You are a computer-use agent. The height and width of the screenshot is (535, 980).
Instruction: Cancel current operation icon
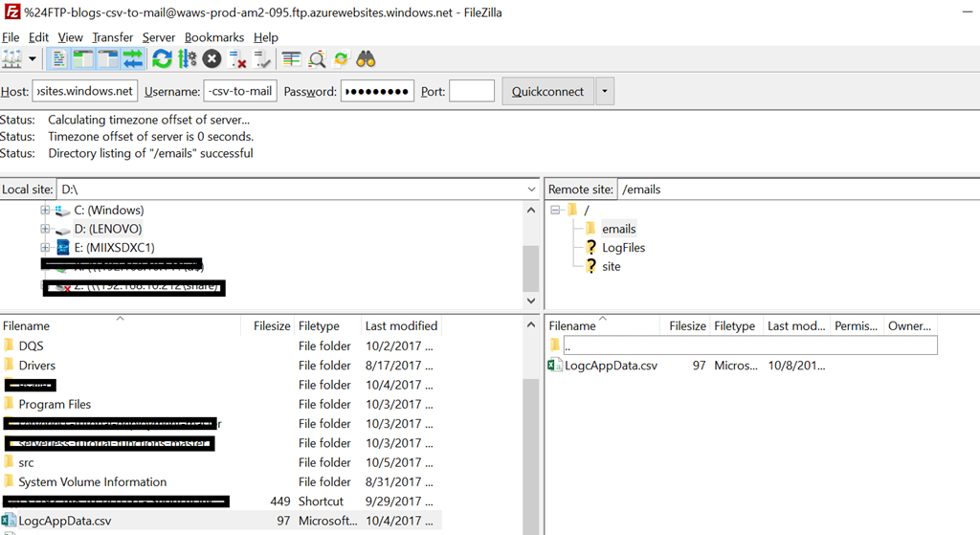click(x=212, y=59)
